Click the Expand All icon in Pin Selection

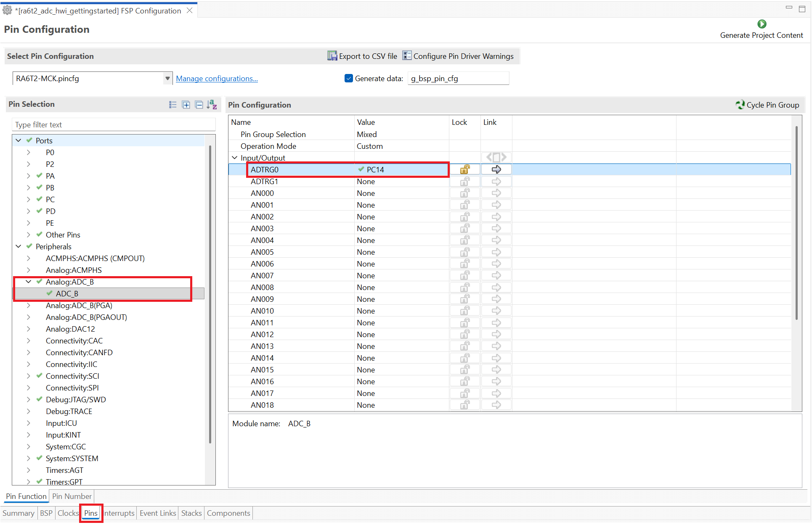[186, 105]
